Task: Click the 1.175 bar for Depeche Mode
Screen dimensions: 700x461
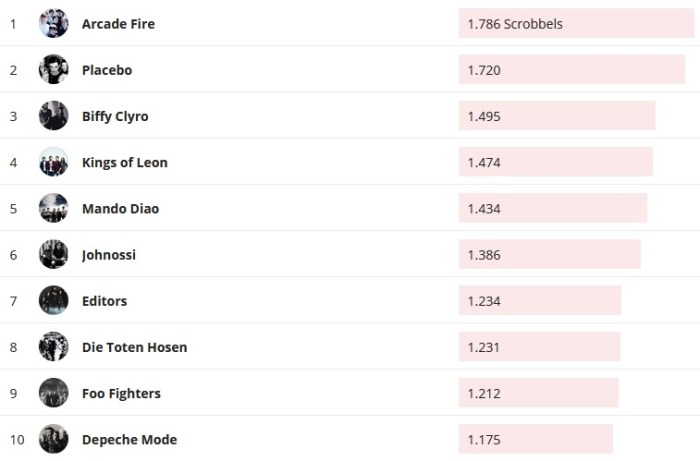Action: click(535, 439)
